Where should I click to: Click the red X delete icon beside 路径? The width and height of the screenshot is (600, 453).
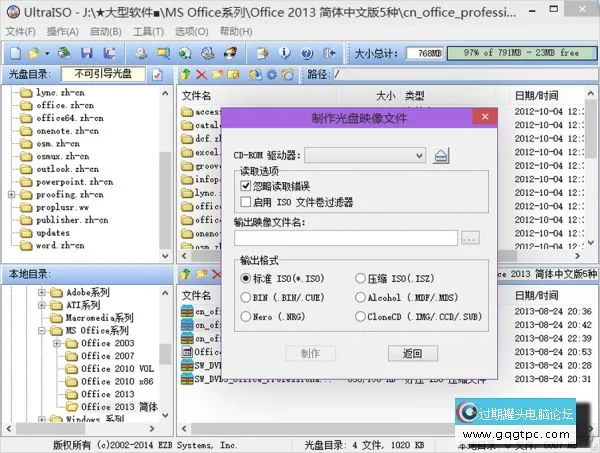pyautogui.click(x=201, y=74)
